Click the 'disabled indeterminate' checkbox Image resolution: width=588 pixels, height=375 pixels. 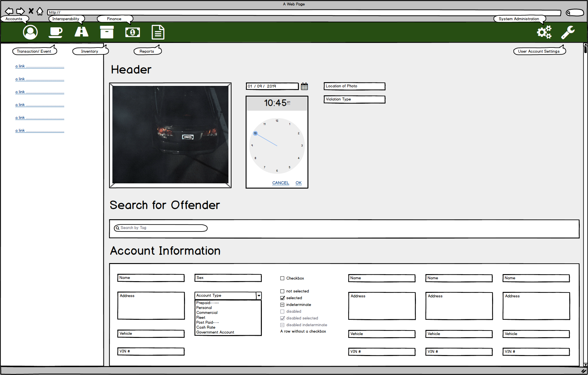pos(282,325)
